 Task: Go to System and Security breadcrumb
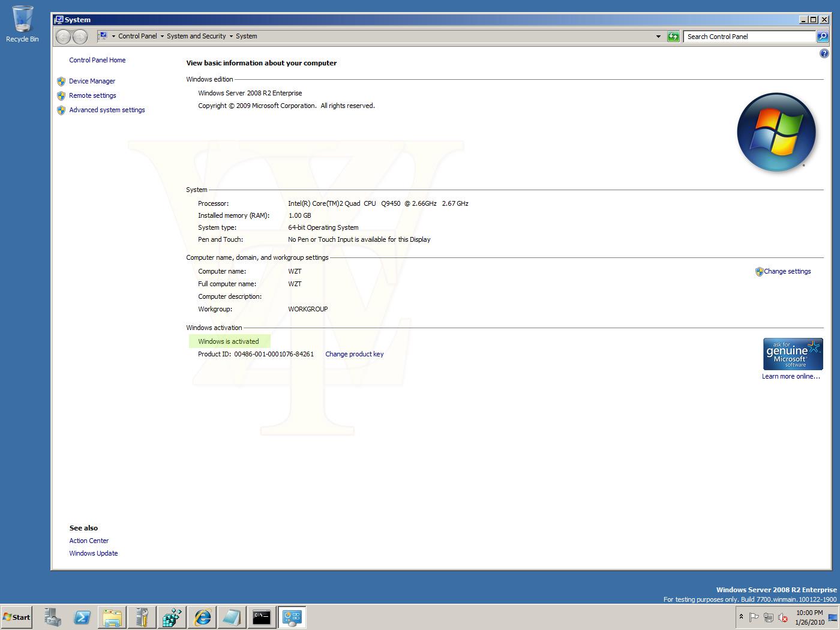pos(196,36)
